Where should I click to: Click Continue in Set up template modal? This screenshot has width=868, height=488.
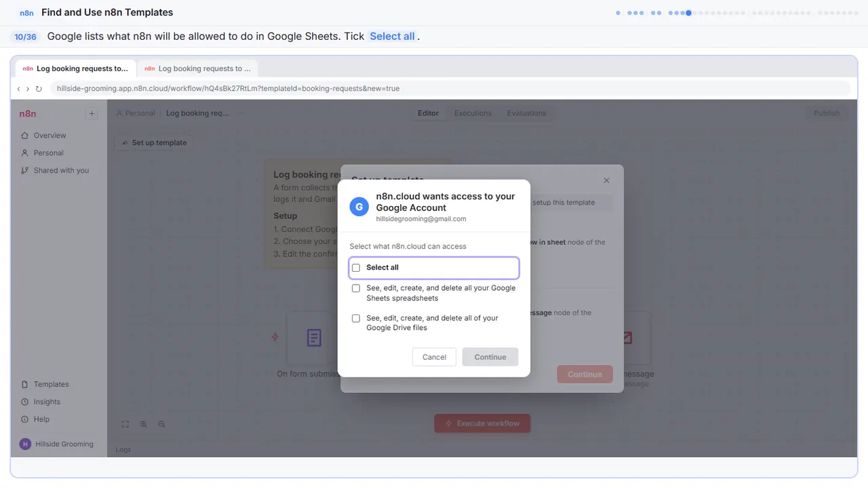(585, 374)
